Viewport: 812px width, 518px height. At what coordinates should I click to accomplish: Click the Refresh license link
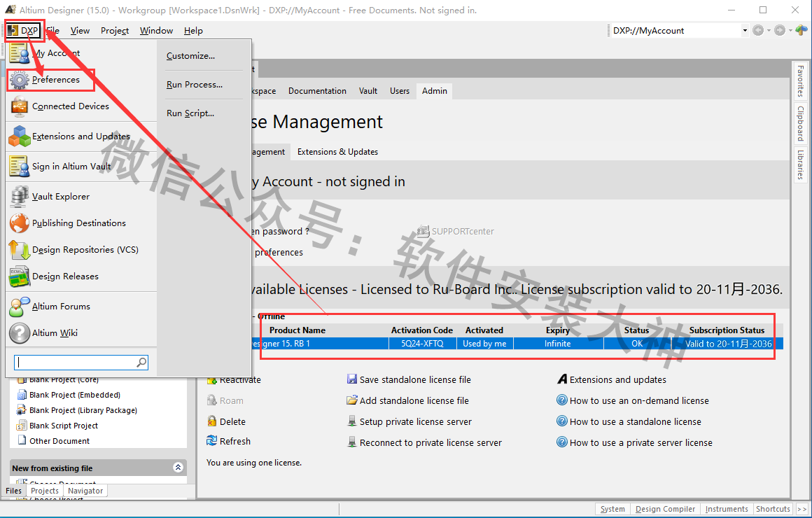tap(234, 441)
